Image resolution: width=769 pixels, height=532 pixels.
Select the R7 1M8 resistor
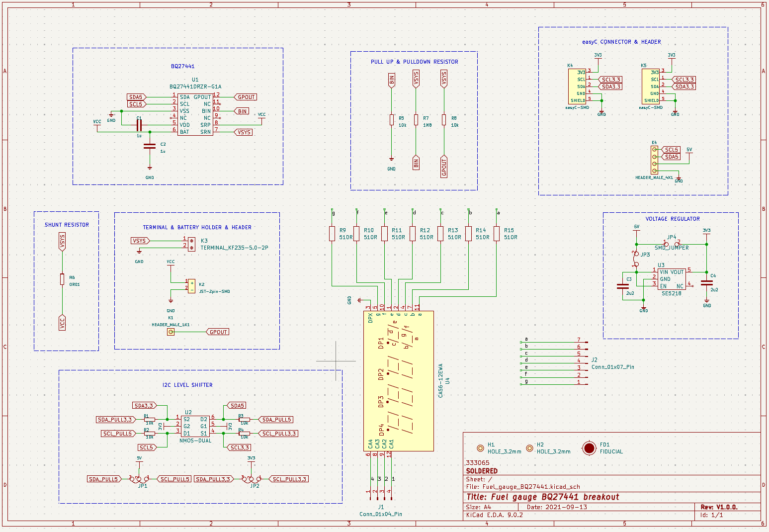tap(416, 120)
